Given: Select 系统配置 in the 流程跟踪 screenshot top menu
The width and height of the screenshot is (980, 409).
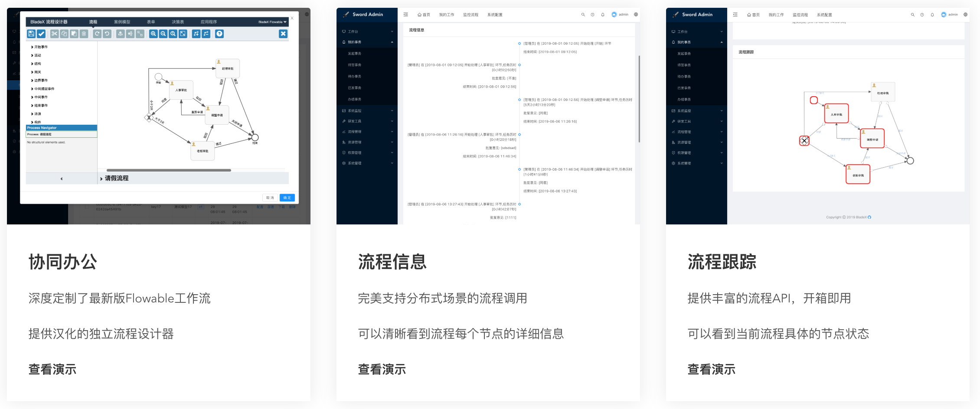Looking at the screenshot, I should click(x=825, y=15).
